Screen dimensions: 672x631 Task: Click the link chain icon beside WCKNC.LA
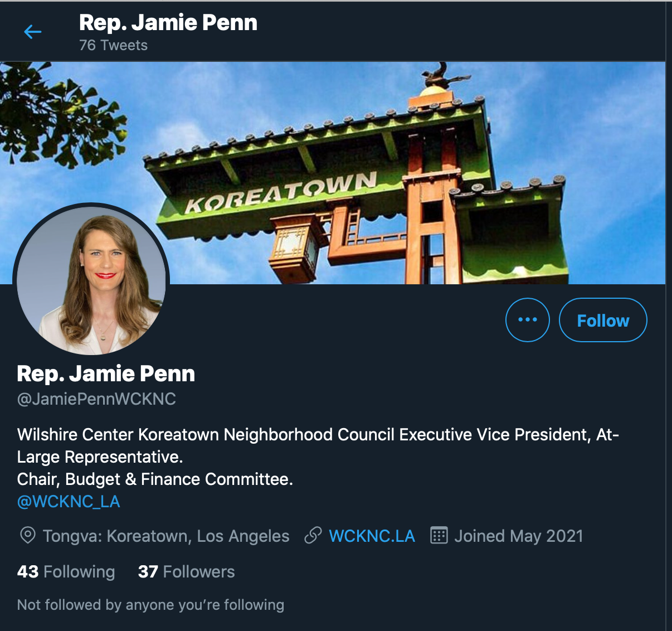point(313,536)
